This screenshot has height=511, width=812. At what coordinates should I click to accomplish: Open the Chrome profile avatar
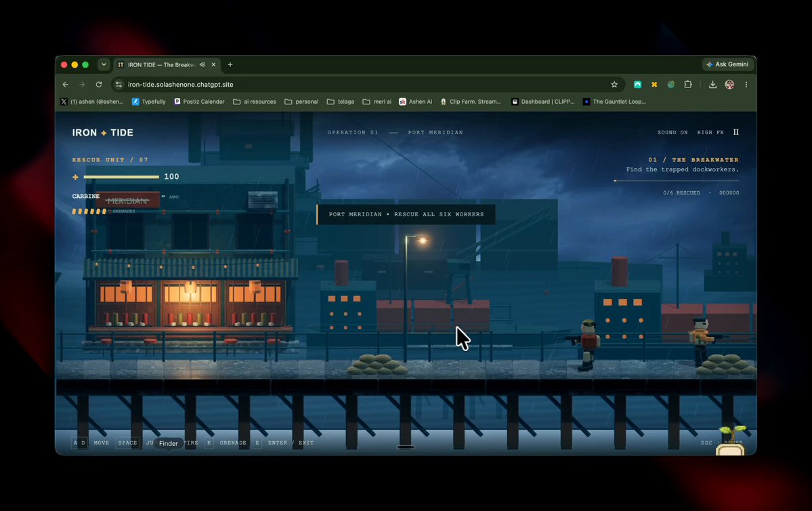(729, 85)
